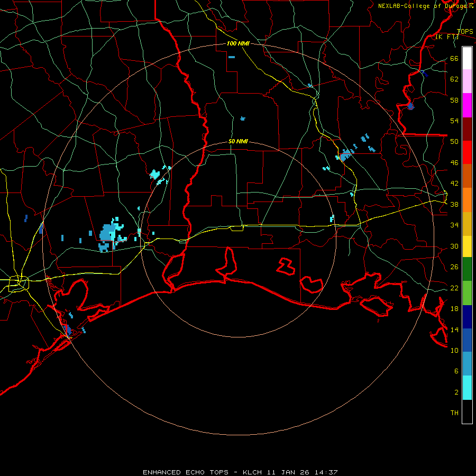Click the light green 26 kft legend swatch
Image resolution: width=476 pixels, height=476 pixels.
(467, 293)
